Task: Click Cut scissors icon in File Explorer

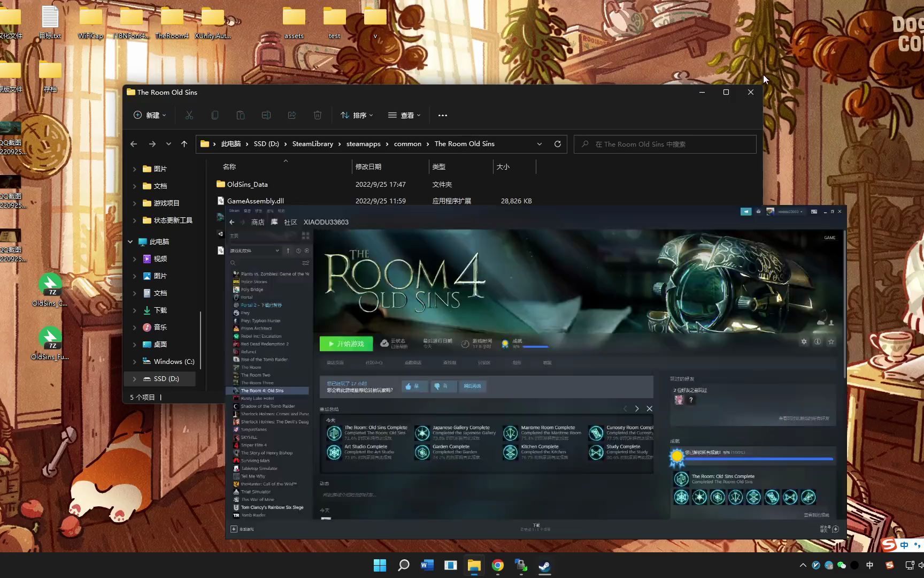Action: coord(189,115)
